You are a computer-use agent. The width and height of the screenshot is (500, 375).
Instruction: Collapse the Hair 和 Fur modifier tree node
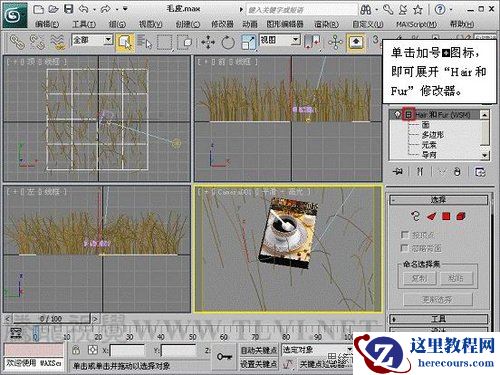pos(409,114)
